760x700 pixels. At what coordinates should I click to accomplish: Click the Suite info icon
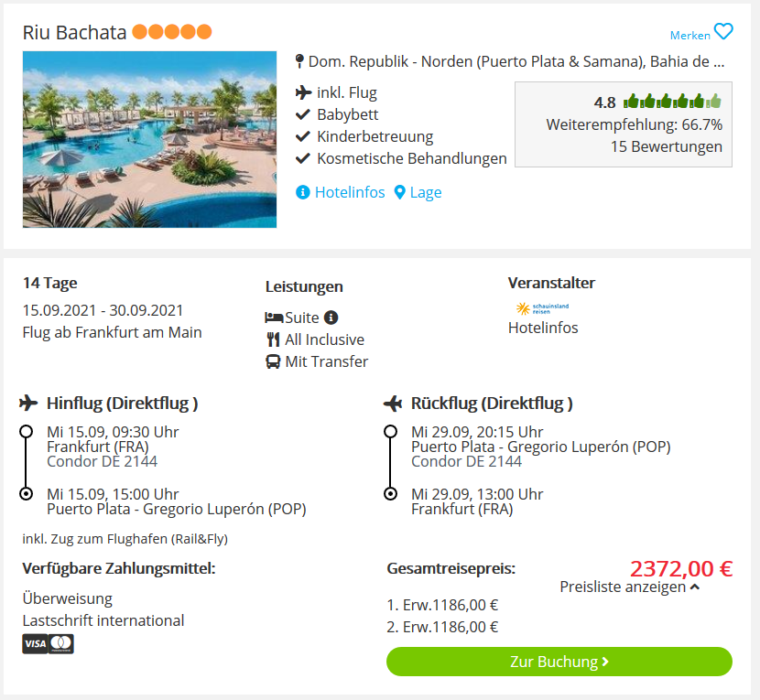331,318
